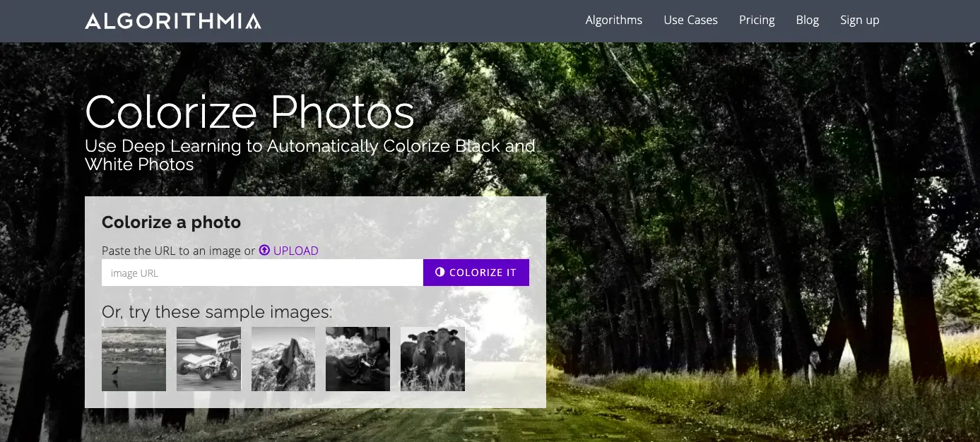980x442 pixels.
Task: Click the 'Colorize a photo' heading
Action: pos(172,222)
